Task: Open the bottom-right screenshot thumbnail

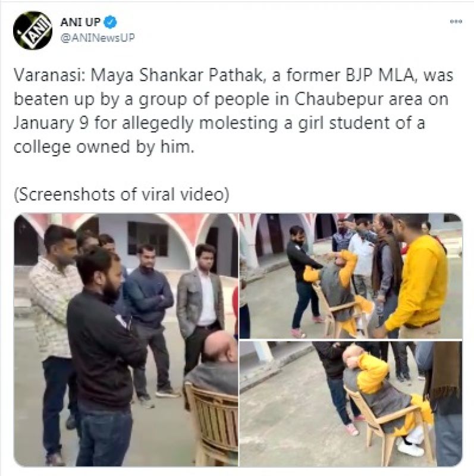Action: [351, 404]
